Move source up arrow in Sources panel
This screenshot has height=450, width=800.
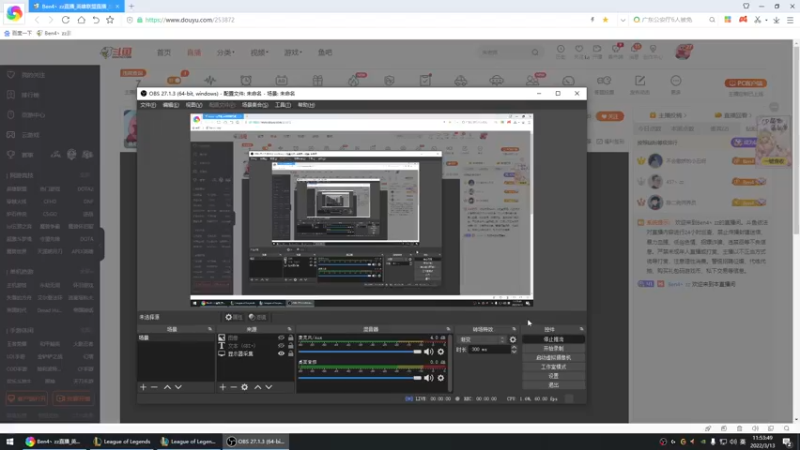click(x=258, y=387)
